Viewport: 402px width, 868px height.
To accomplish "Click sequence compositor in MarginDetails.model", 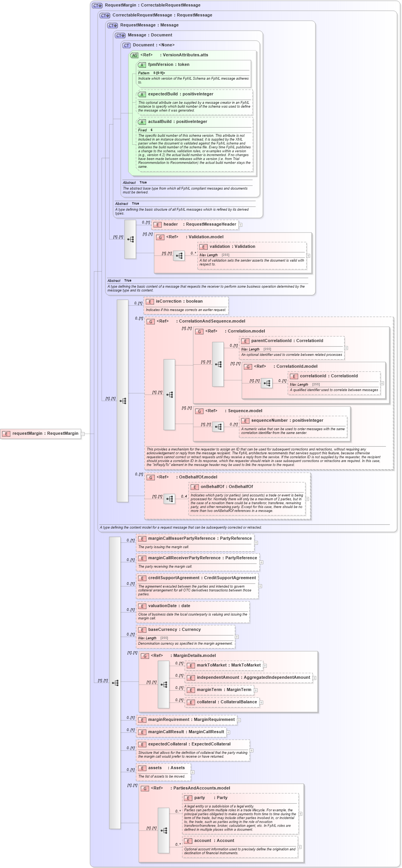I will [164, 684].
